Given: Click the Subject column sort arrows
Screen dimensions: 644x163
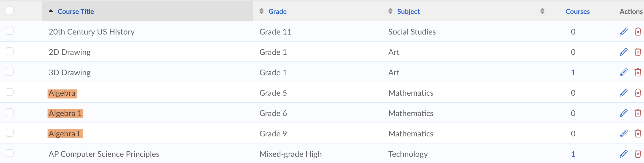Looking at the screenshot, I should (390, 11).
